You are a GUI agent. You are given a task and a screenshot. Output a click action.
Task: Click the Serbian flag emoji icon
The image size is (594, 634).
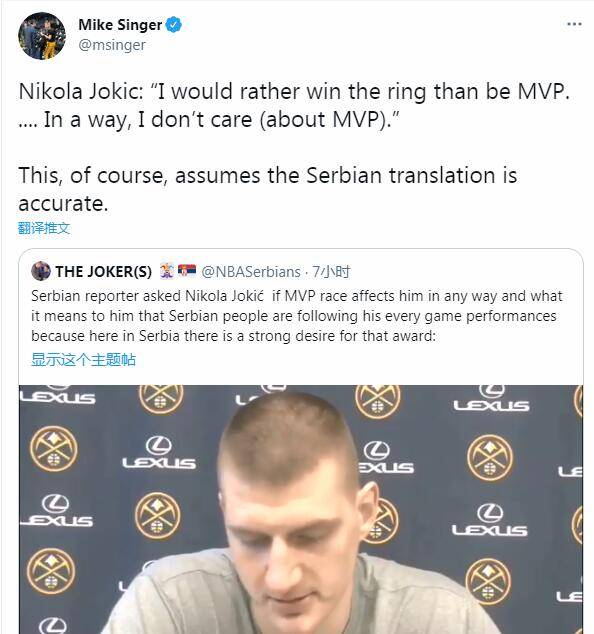[187, 271]
